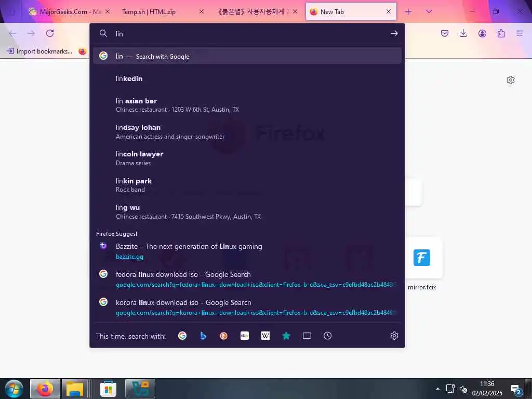
Task: Open Microsoft Store from taskbar
Action: (x=108, y=389)
